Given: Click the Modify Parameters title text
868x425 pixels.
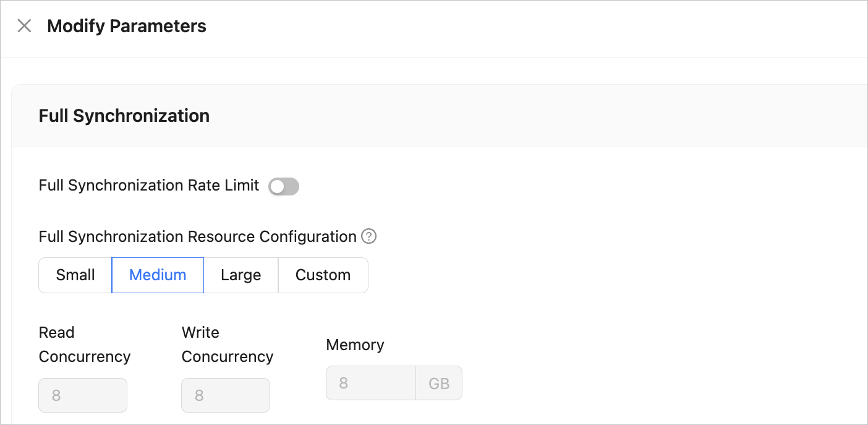Looking at the screenshot, I should [x=127, y=26].
